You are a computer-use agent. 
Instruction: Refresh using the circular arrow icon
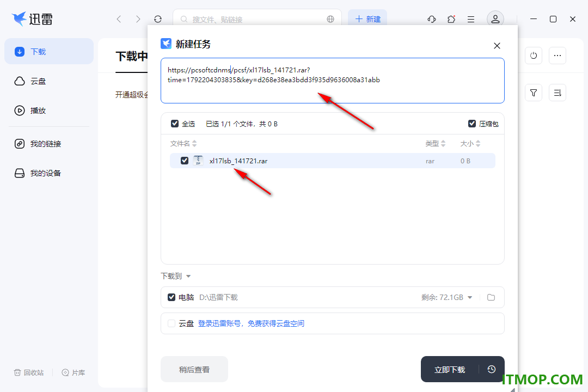(x=158, y=19)
